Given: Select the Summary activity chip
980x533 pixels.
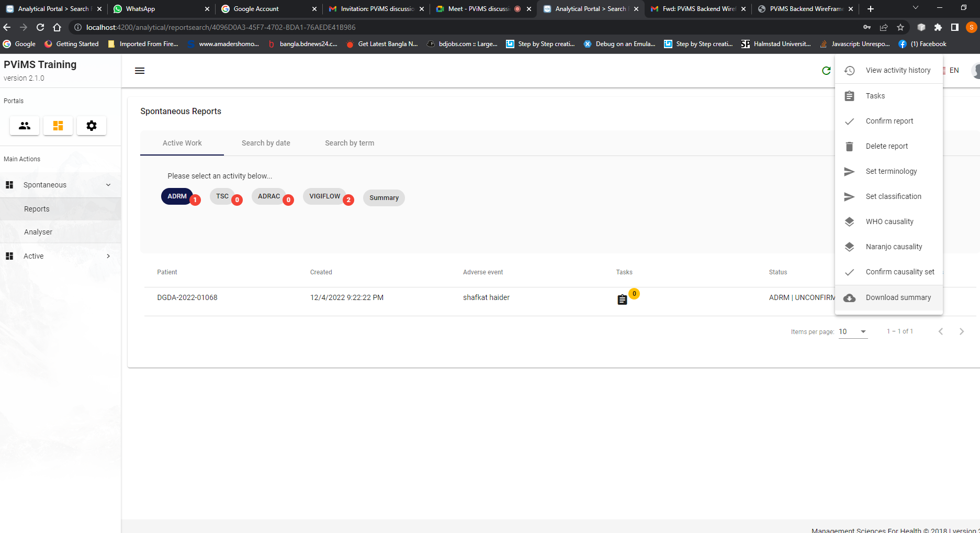Looking at the screenshot, I should [384, 198].
